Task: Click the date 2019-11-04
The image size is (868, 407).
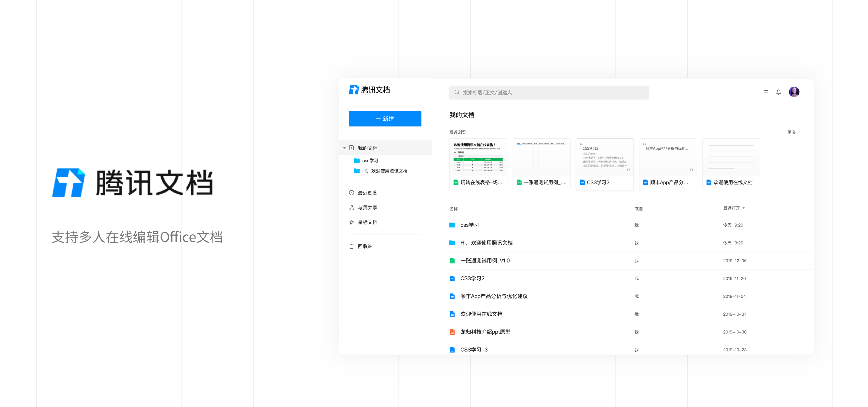Action: (x=734, y=296)
